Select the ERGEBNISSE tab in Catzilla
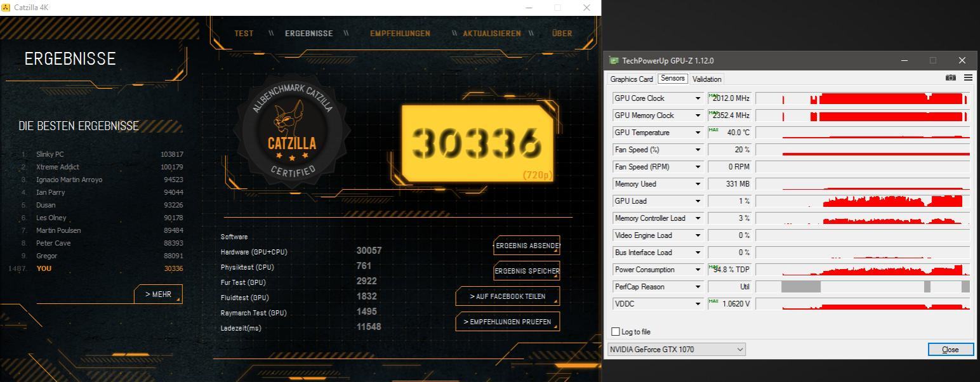The height and width of the screenshot is (382, 980). click(x=308, y=34)
